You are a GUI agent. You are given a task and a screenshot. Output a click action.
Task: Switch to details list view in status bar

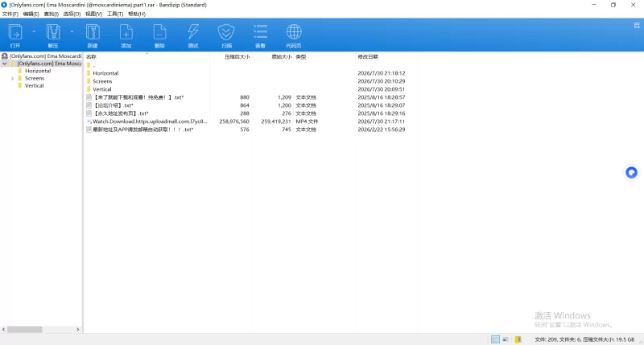click(495, 339)
